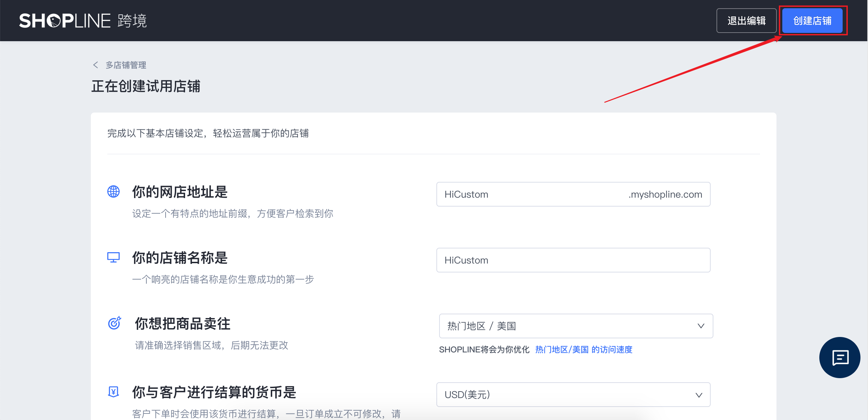Click the 退出编辑 button
The width and height of the screenshot is (868, 420).
[x=746, y=21]
